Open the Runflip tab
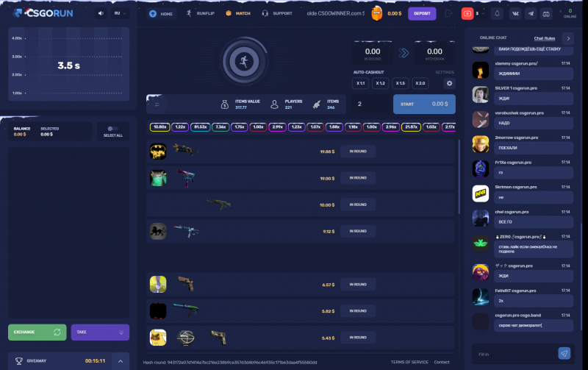Image resolution: width=588 pixels, height=370 pixels. pyautogui.click(x=201, y=13)
